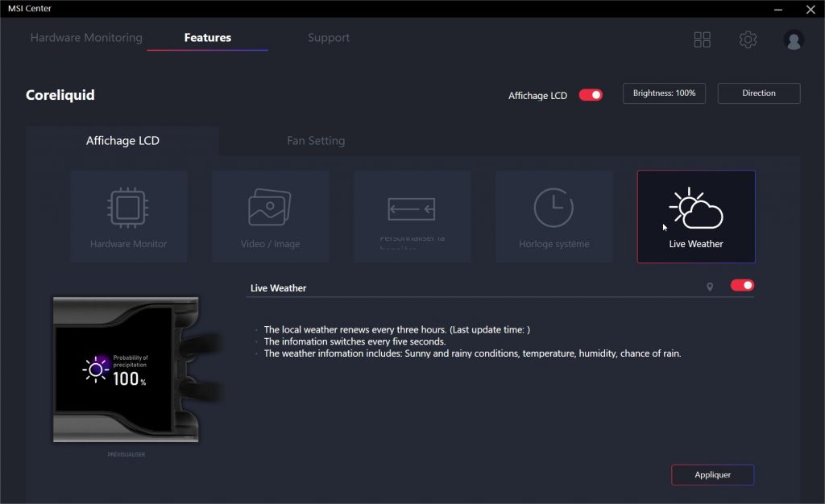825x504 pixels.
Task: Disable the Live Weather toggle
Action: point(742,285)
